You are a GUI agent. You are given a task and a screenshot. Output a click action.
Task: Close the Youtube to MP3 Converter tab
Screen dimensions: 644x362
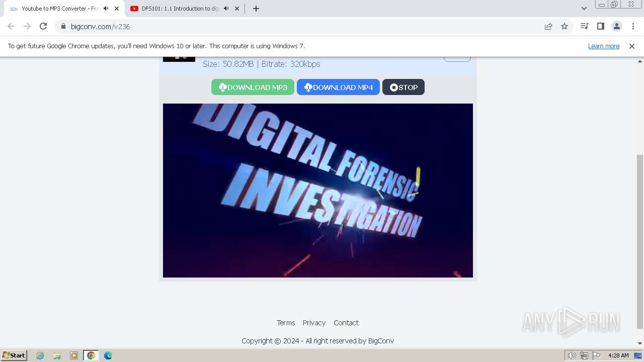[117, 9]
